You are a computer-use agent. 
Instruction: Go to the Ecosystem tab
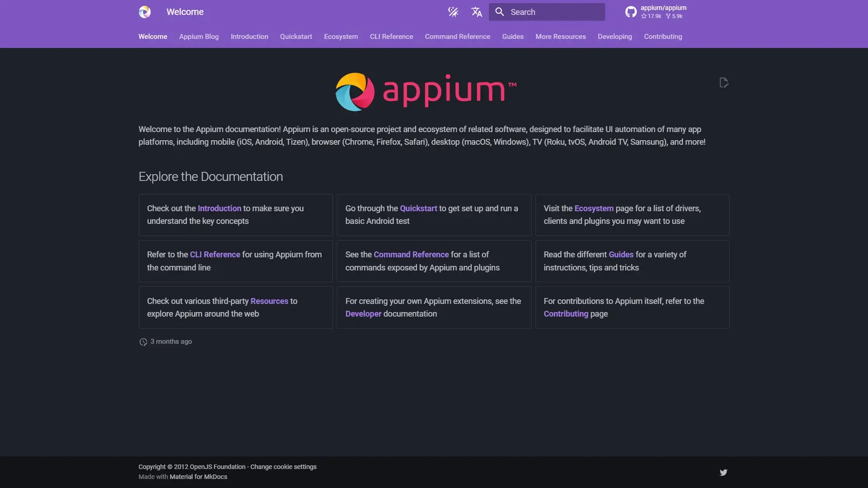tap(341, 37)
